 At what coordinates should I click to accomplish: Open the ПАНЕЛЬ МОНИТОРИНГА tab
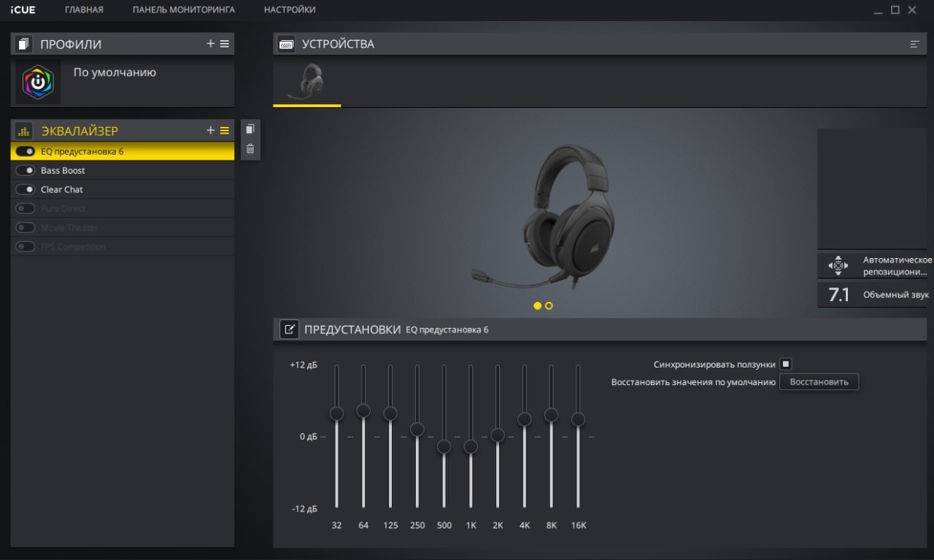pos(184,9)
